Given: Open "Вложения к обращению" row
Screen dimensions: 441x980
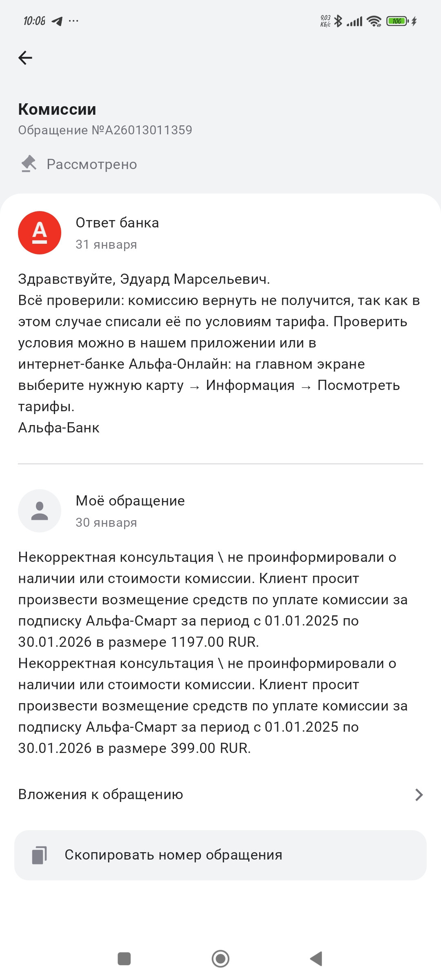Looking at the screenshot, I should 100,795.
